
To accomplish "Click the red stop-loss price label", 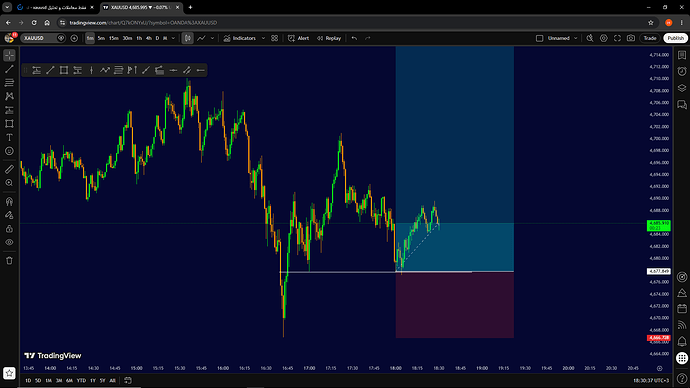I will point(658,338).
